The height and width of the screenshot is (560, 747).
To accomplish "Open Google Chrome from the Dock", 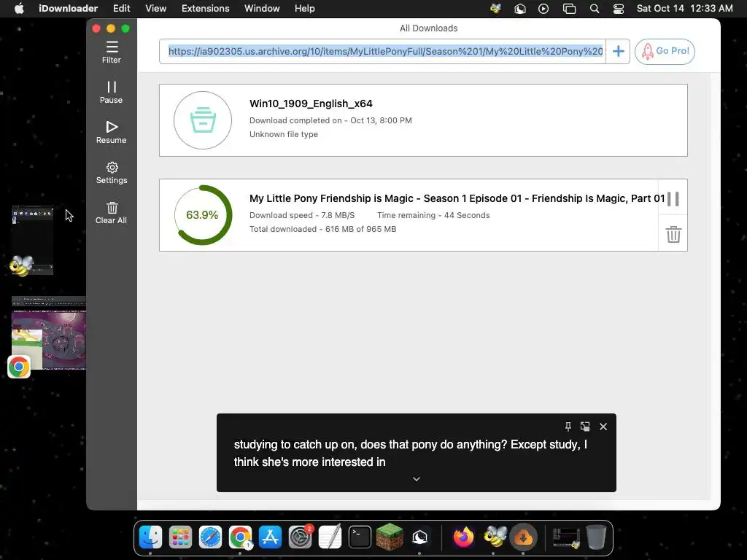I will (x=240, y=537).
